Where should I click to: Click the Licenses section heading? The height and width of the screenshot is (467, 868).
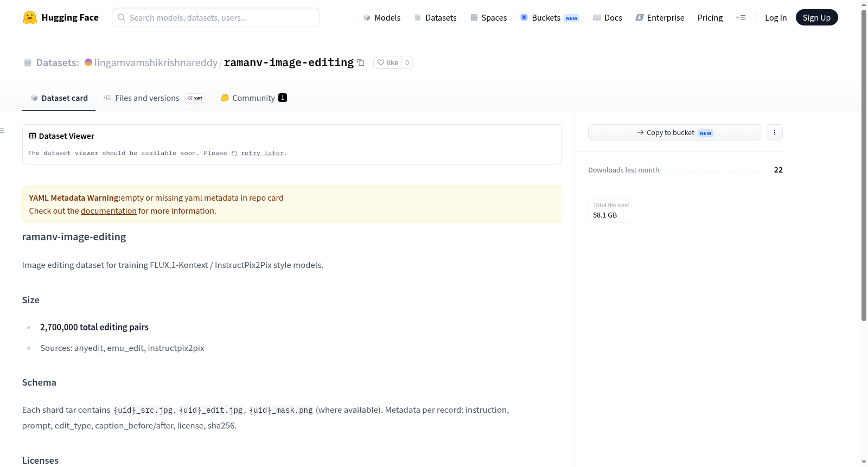(x=40, y=460)
